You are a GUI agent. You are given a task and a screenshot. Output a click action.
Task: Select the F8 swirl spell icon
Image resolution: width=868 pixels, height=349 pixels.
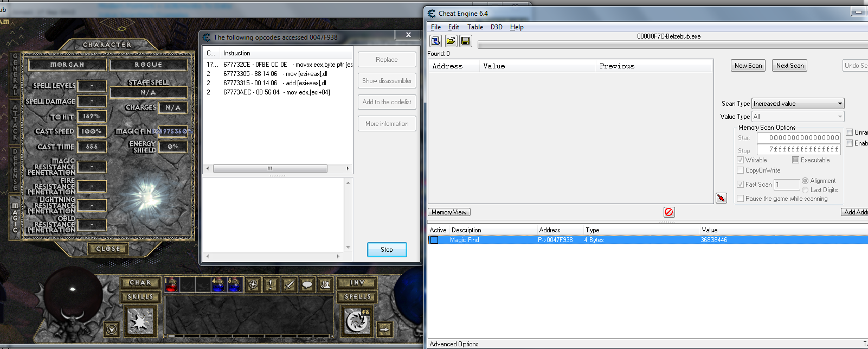(x=357, y=321)
